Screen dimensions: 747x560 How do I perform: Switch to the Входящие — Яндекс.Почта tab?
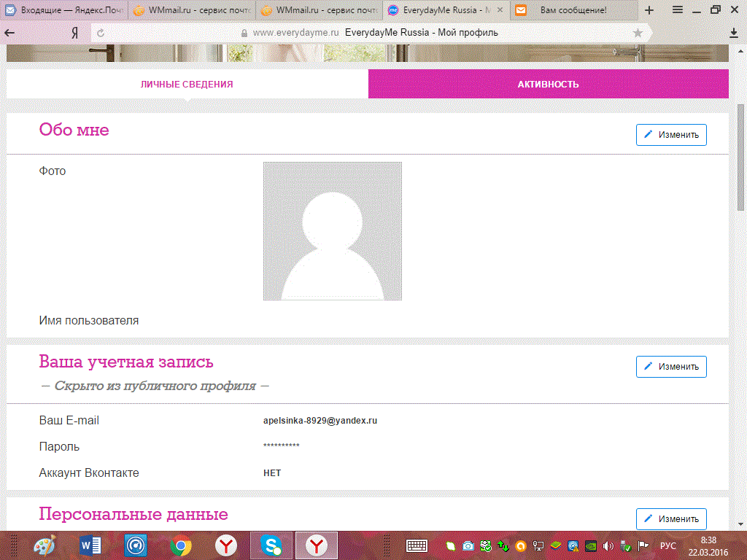(x=64, y=10)
